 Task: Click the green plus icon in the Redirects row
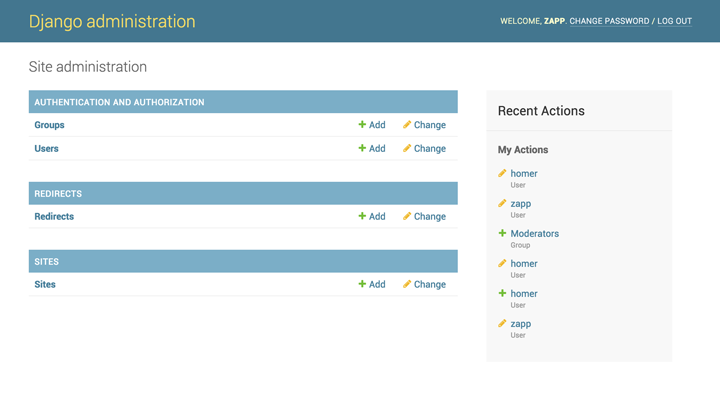362,216
